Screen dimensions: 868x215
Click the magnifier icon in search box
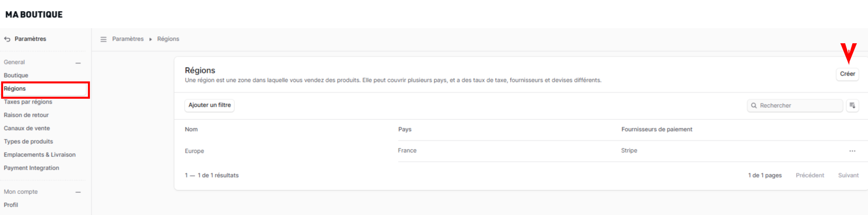754,106
